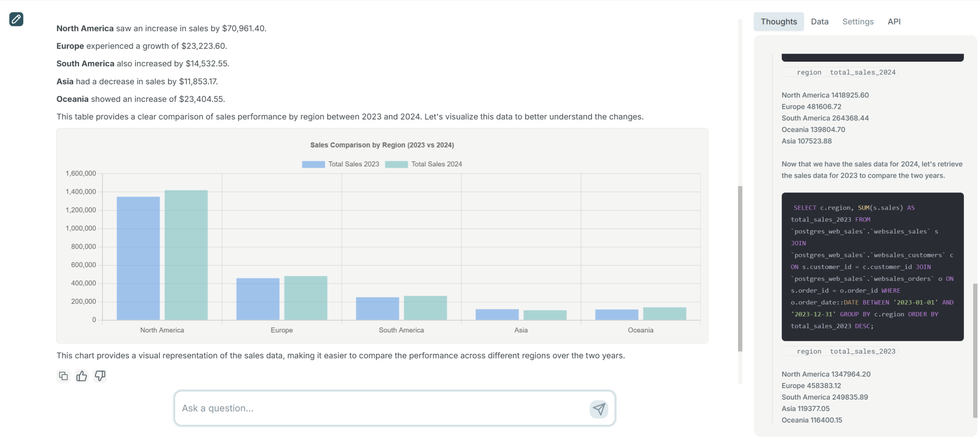Click the Europe 2023 sales bar
This screenshot has width=980, height=439.
(x=258, y=299)
